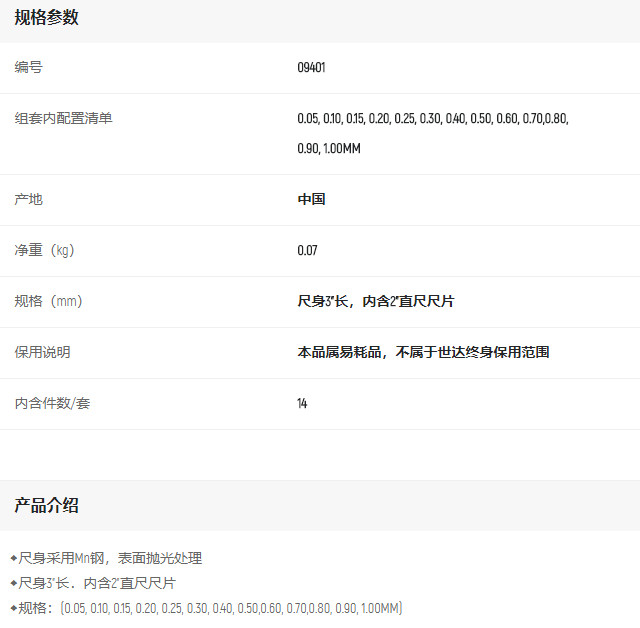Click the set sizes list ending in 1.00MM

pyautogui.click(x=432, y=133)
